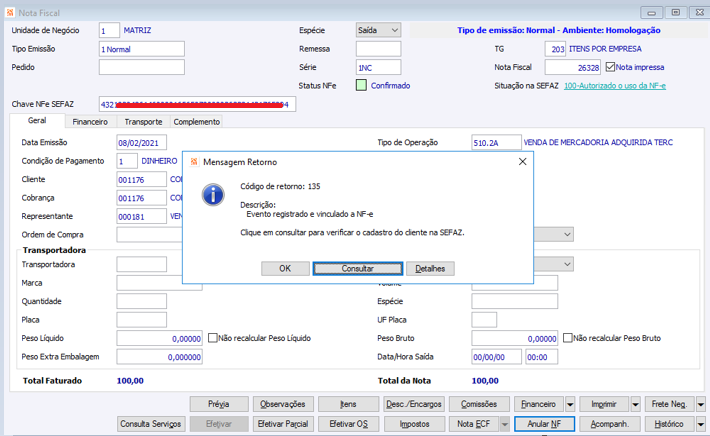The height and width of the screenshot is (436, 710).
Task: Open the Financeiro button dropdown arrow
Action: 570,404
